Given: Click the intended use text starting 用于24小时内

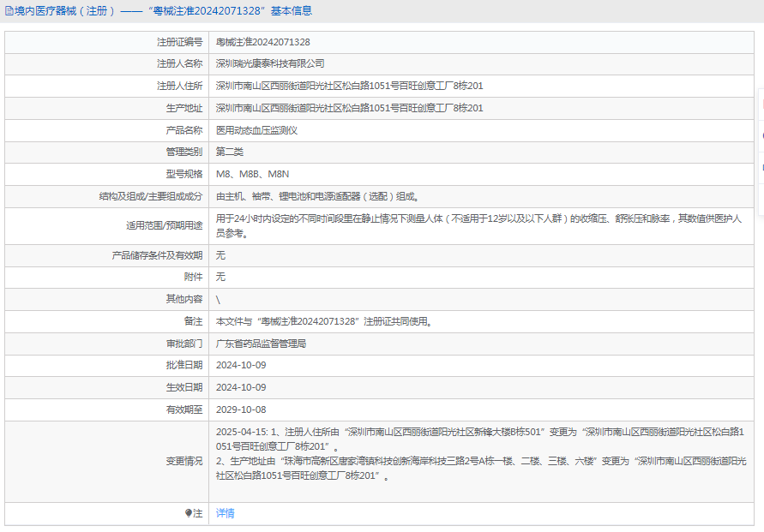Looking at the screenshot, I should point(479,226).
